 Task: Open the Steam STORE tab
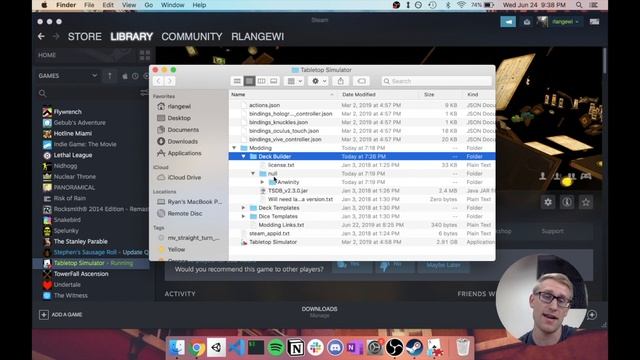84,37
